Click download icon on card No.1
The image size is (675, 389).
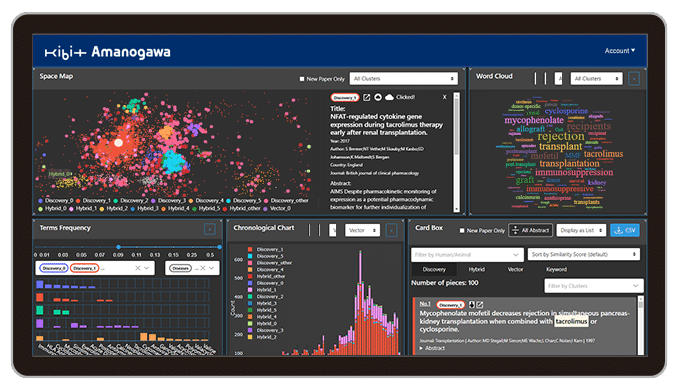click(x=472, y=305)
